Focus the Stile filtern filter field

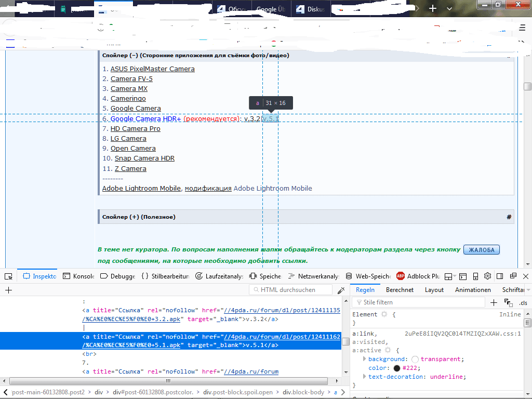pos(418,302)
